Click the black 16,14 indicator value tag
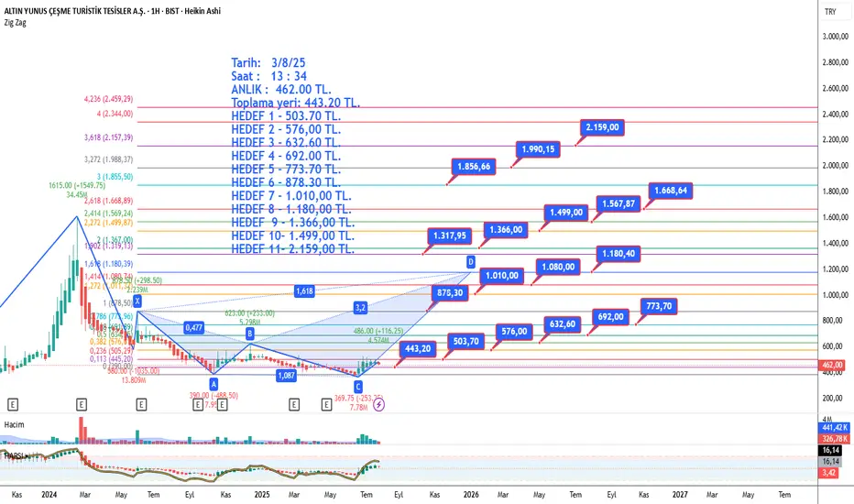 (830, 451)
